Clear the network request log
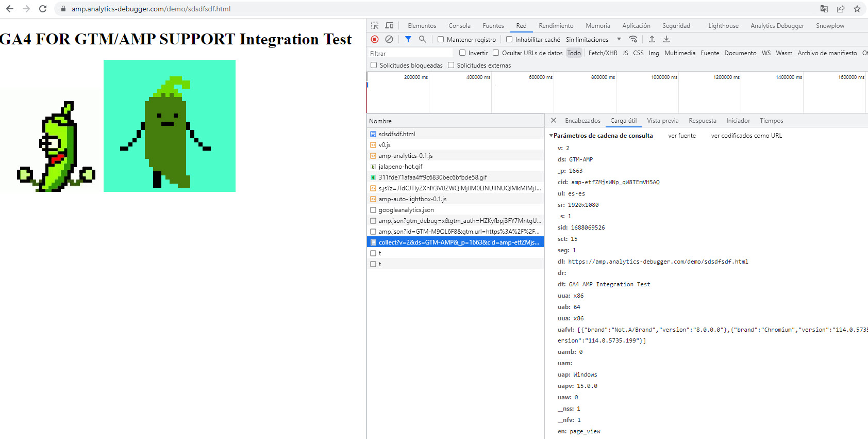 coord(389,39)
